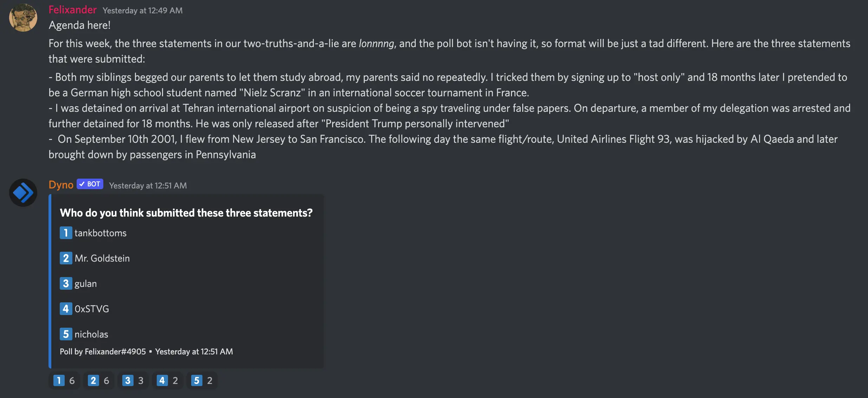The image size is (868, 398).
Task: Click Felixander's profile avatar
Action: tap(23, 18)
